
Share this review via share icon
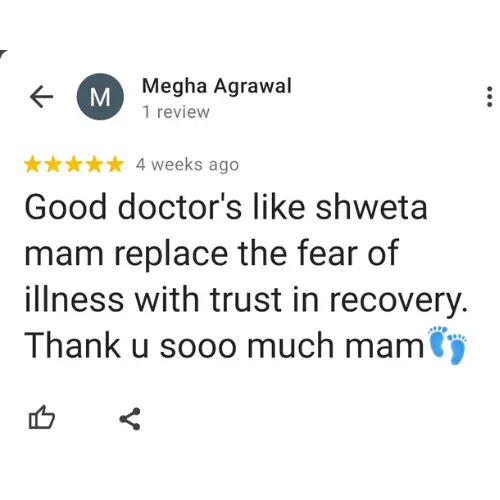(x=130, y=419)
